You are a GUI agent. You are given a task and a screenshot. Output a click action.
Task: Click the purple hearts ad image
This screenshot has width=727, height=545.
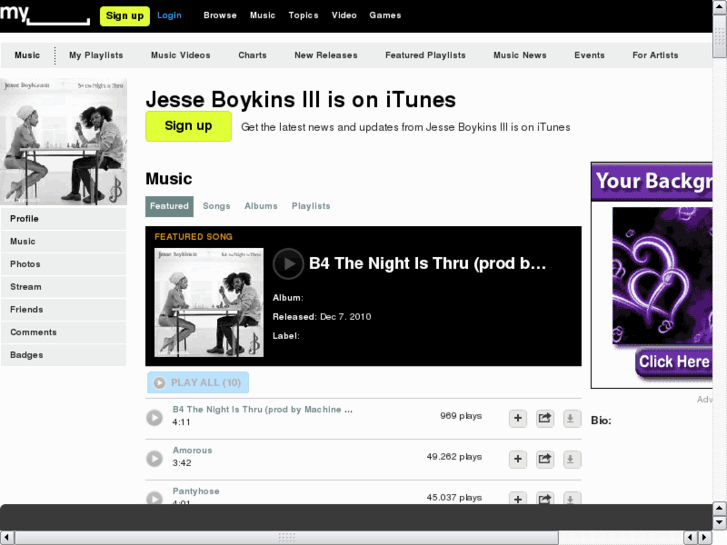pyautogui.click(x=662, y=276)
